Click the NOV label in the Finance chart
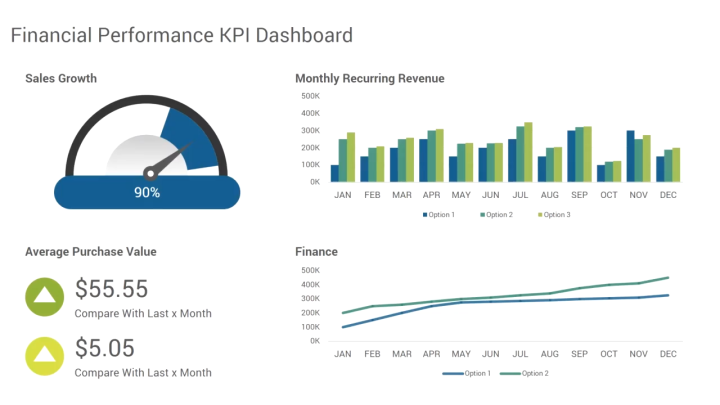Viewport: 720px width, 405px height. click(x=639, y=354)
